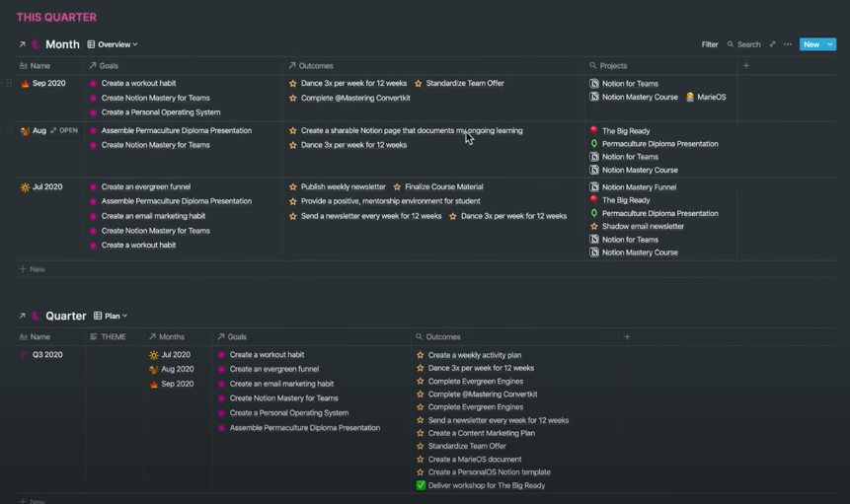Open the Overview view dropdown
Image resolution: width=850 pixels, height=504 pixels.
coord(113,44)
